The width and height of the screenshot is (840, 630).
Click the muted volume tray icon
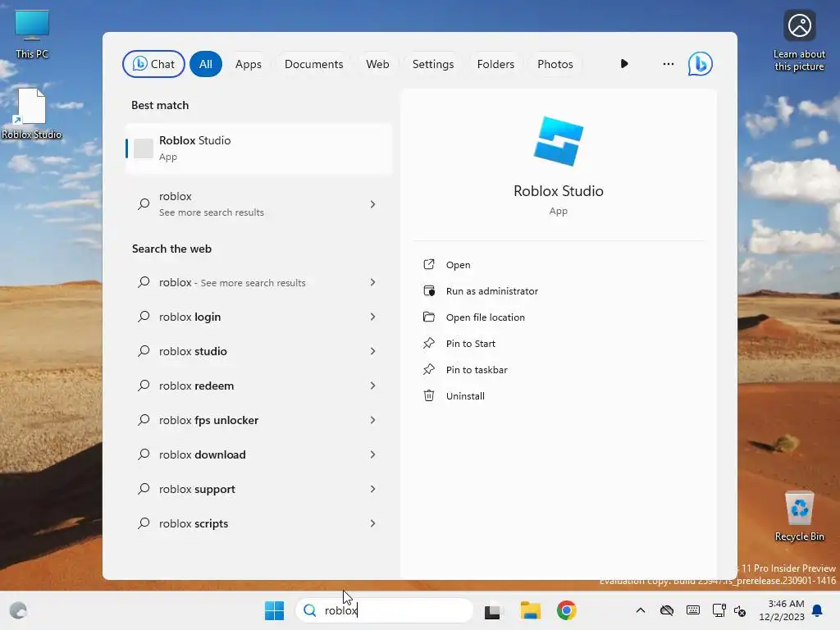pyautogui.click(x=740, y=610)
